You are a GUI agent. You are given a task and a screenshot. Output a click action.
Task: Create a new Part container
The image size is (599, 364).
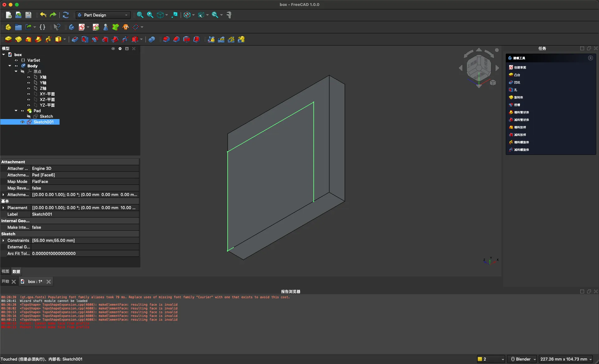8,27
